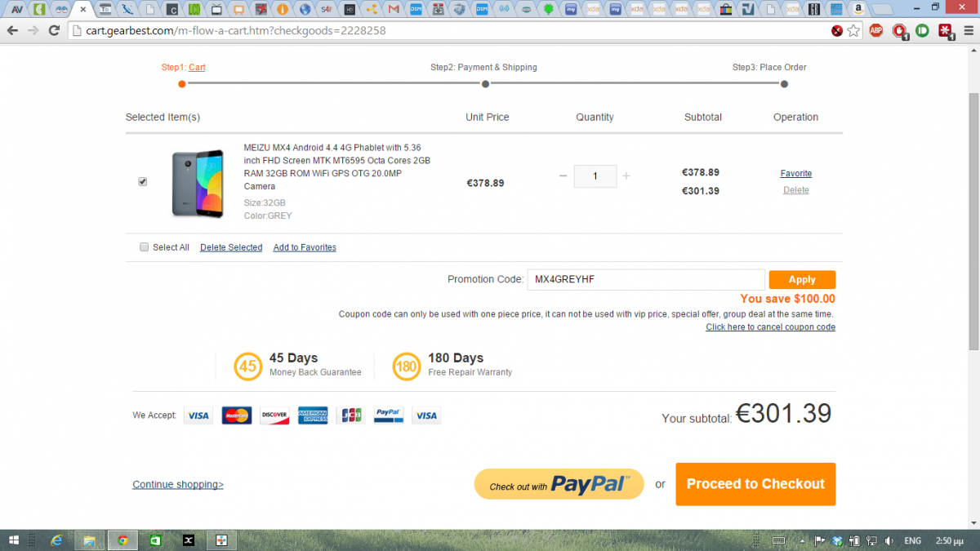Click the orange Apply button
Screen dimensions: 980x551
802,279
